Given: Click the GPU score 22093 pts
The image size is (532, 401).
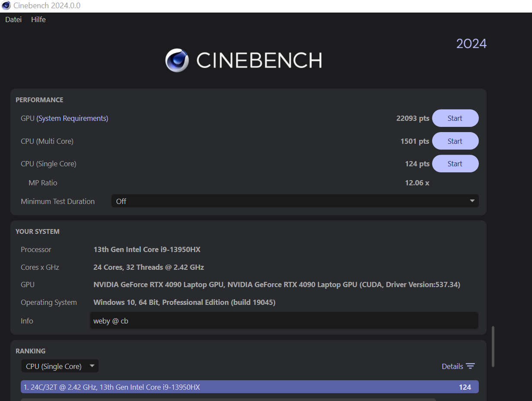Looking at the screenshot, I should [413, 118].
